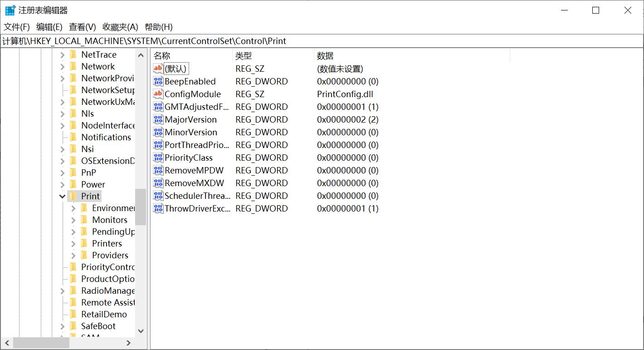
Task: Click the DWORD icon beside ThrowDriverExc value
Action: (157, 208)
